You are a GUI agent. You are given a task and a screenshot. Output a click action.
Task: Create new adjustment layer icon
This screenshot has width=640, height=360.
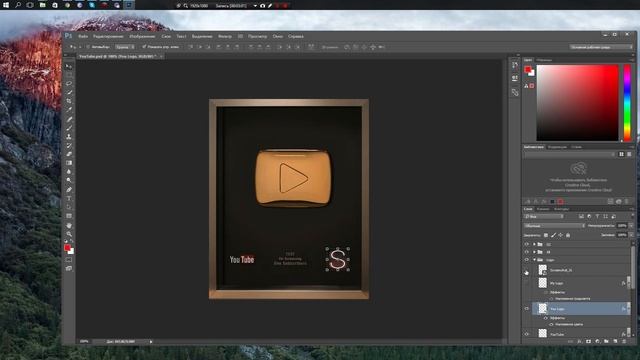[597, 341]
